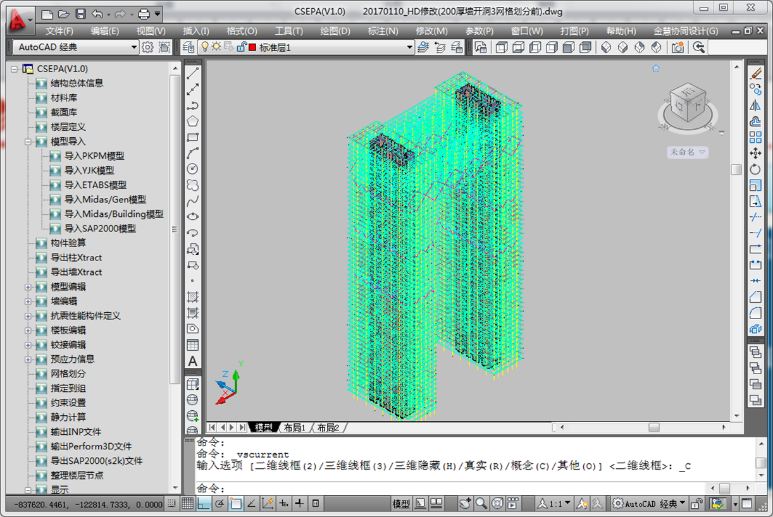The height and width of the screenshot is (517, 773).
Task: Open the AutoCAD 经典 workspace dropdown
Action: point(134,47)
